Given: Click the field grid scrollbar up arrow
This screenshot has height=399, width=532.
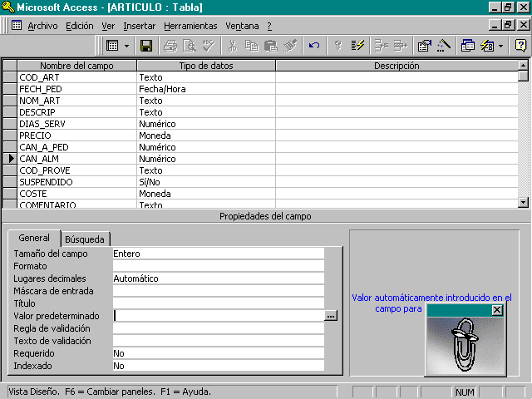Looking at the screenshot, I should pos(523,65).
